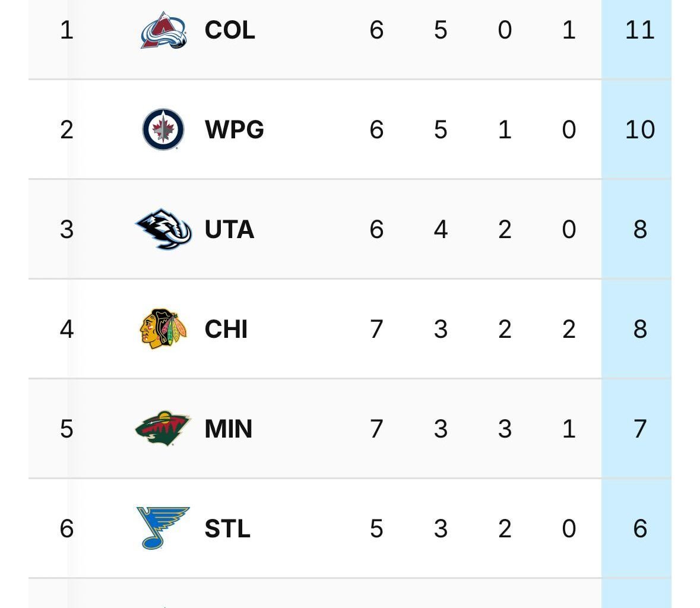Click rank number 1 in standings
The width and height of the screenshot is (700, 608).
click(66, 30)
